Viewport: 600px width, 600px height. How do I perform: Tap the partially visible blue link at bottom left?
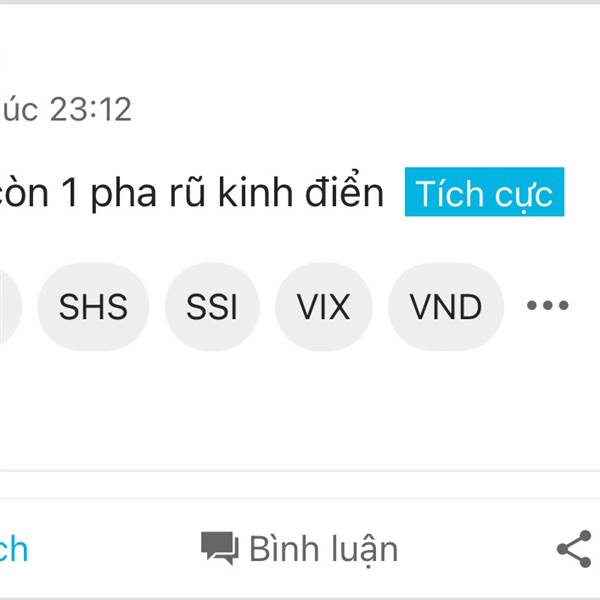pos(14,549)
